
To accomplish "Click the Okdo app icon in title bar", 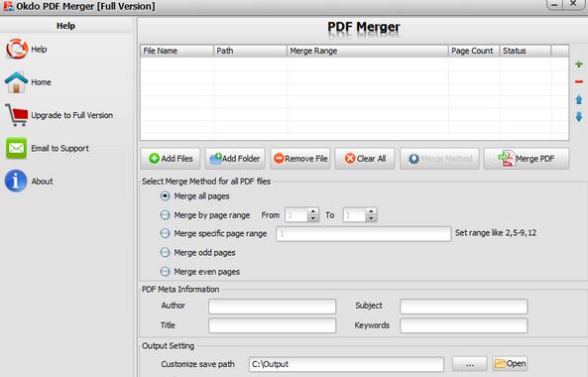I will tap(8, 6).
